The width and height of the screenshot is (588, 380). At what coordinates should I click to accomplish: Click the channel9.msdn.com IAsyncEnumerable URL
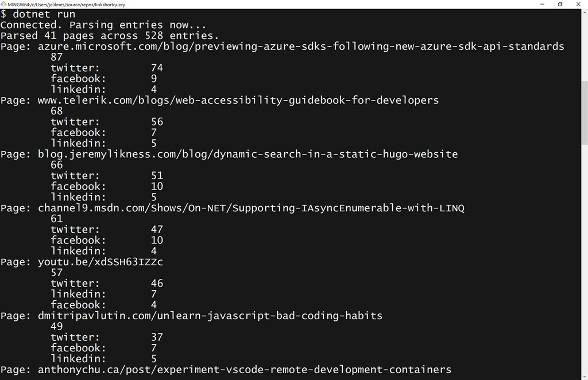point(251,208)
